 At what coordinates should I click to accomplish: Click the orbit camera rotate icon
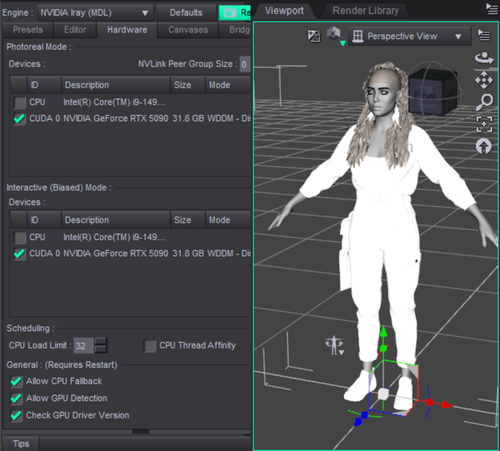point(484,58)
